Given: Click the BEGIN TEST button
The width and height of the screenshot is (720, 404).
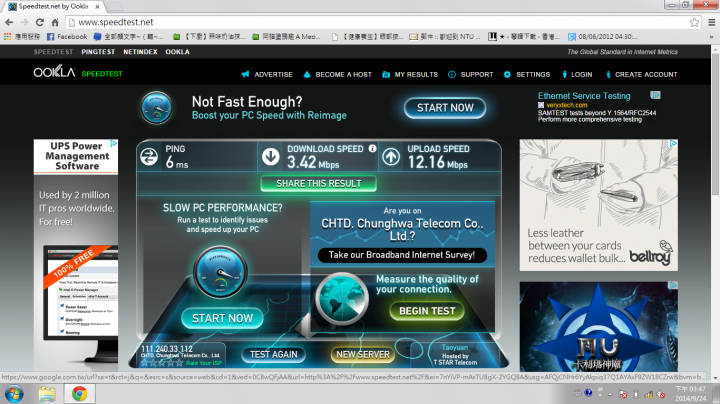Looking at the screenshot, I should point(427,311).
